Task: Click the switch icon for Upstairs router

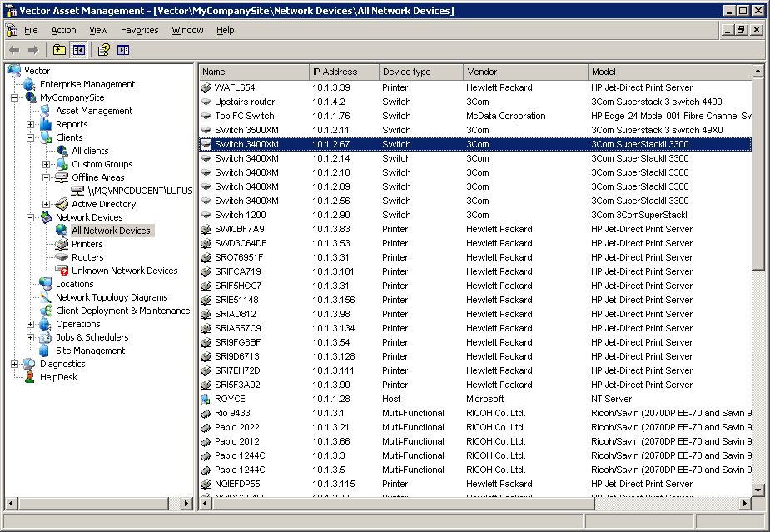Action: (x=206, y=102)
